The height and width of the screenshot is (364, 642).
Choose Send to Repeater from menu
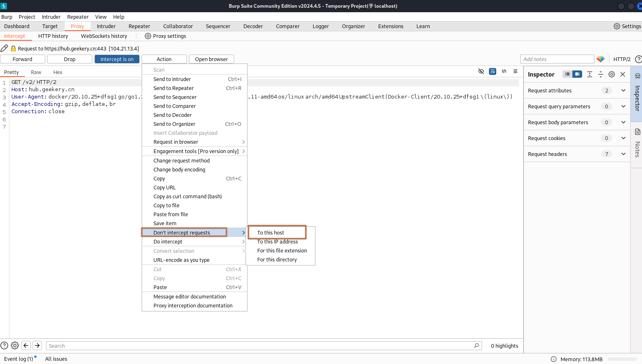[173, 88]
